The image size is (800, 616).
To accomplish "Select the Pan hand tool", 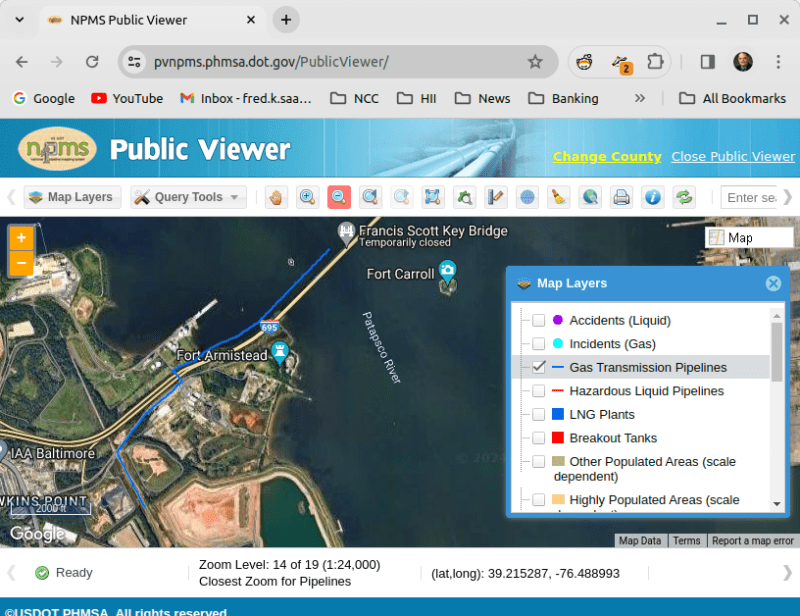I will click(276, 197).
